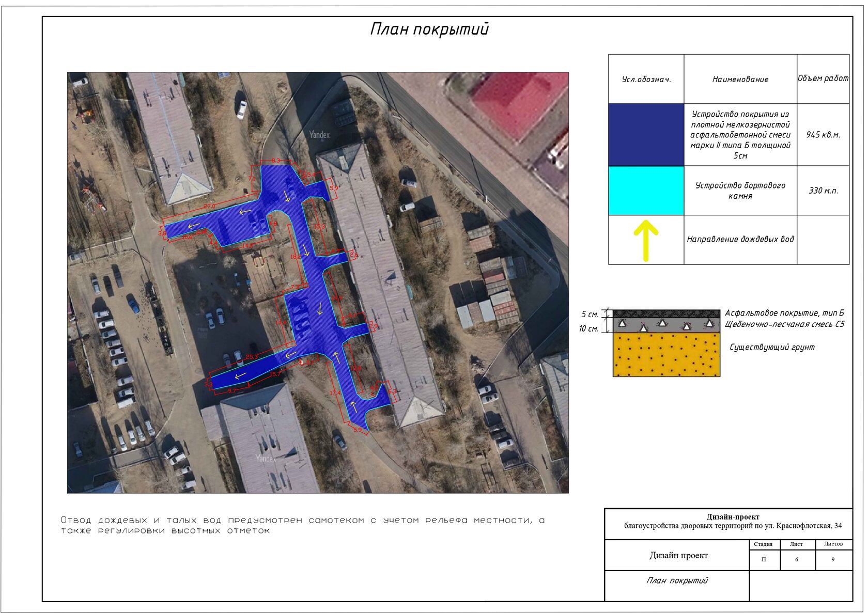The height and width of the screenshot is (613, 868).
Task: Click the '8.3' dimension label at the map top
Action: 275,161
